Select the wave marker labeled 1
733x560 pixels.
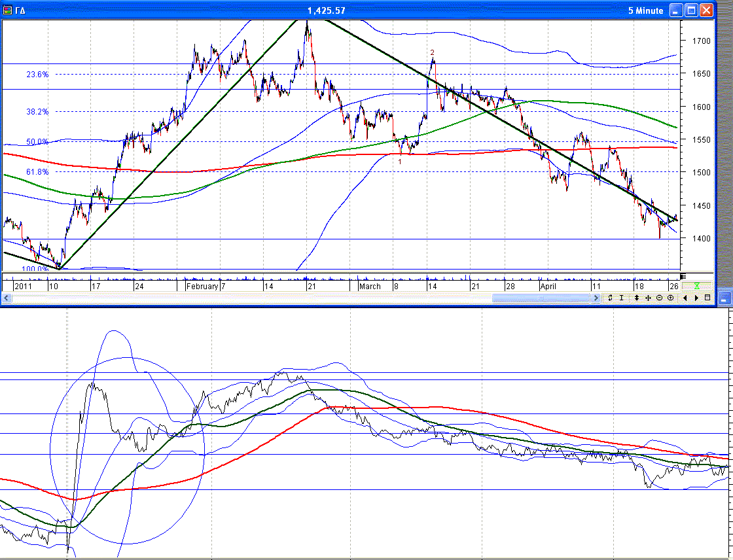[x=400, y=161]
